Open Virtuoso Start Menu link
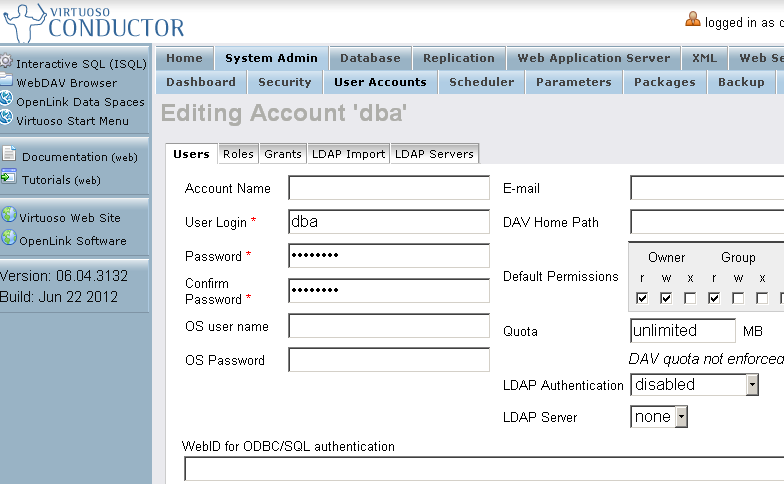Screen dimensions: 784x484 [x=72, y=121]
